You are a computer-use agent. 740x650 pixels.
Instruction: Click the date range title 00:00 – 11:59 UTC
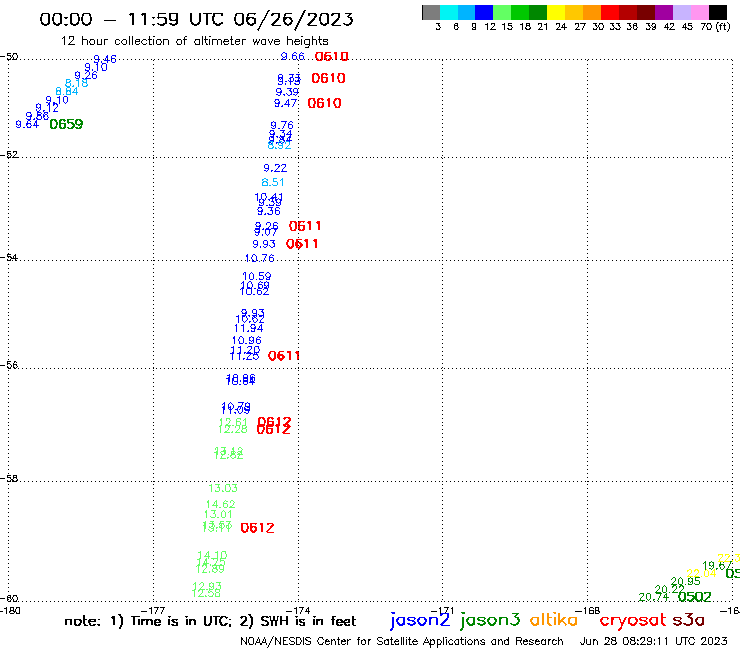tap(196, 19)
